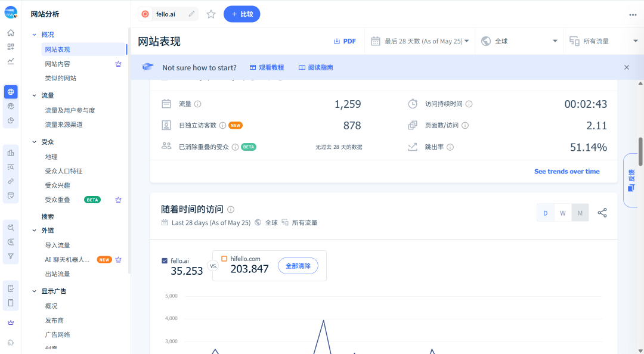Select 网站表现 in the sidebar
This screenshot has height=354, width=644.
point(83,49)
